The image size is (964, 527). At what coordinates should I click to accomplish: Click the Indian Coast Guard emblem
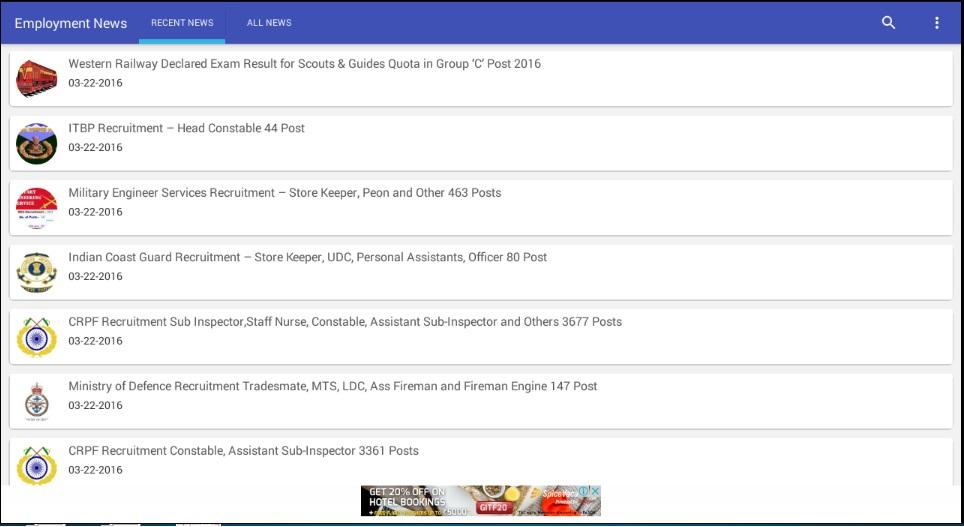[37, 272]
